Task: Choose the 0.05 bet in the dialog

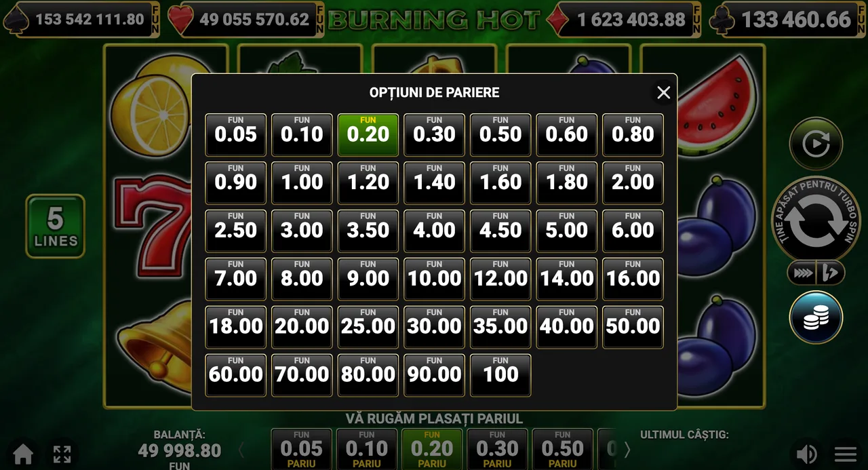Action: (236, 135)
